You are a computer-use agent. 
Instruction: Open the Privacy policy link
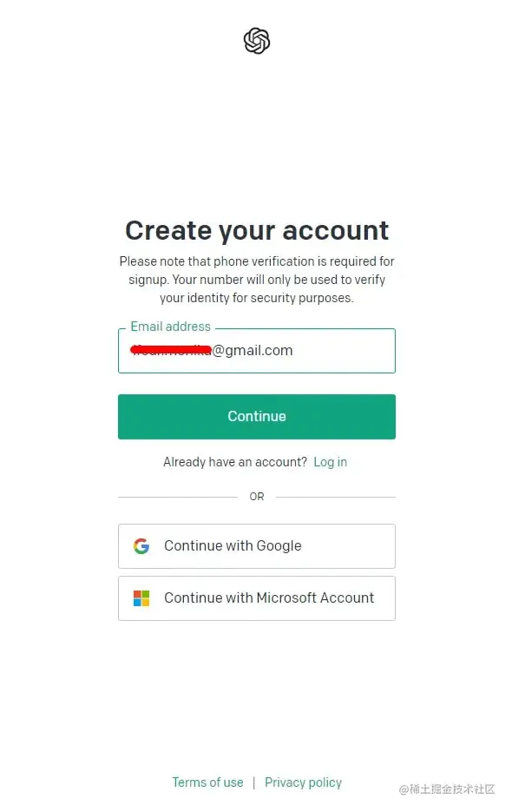point(304,782)
